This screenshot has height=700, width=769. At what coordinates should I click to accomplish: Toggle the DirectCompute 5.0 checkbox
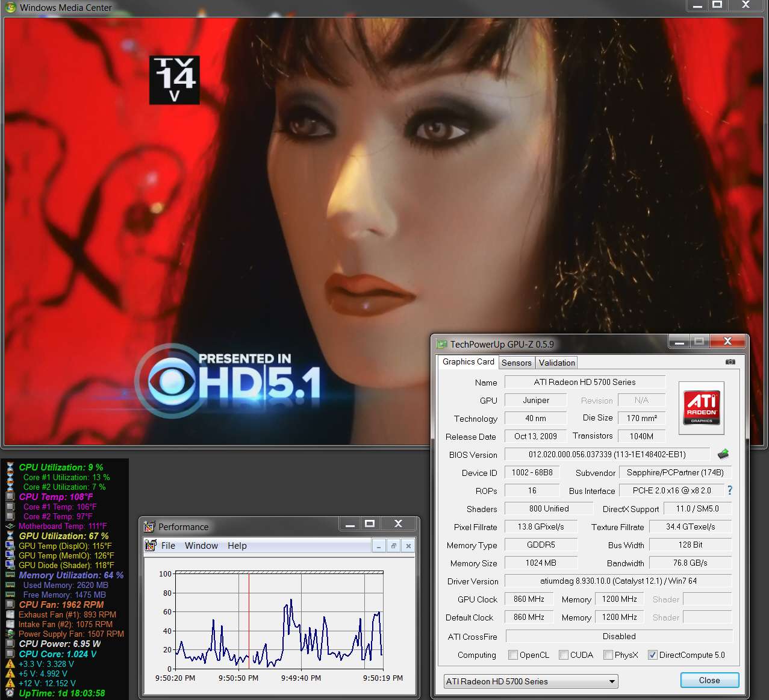(653, 655)
